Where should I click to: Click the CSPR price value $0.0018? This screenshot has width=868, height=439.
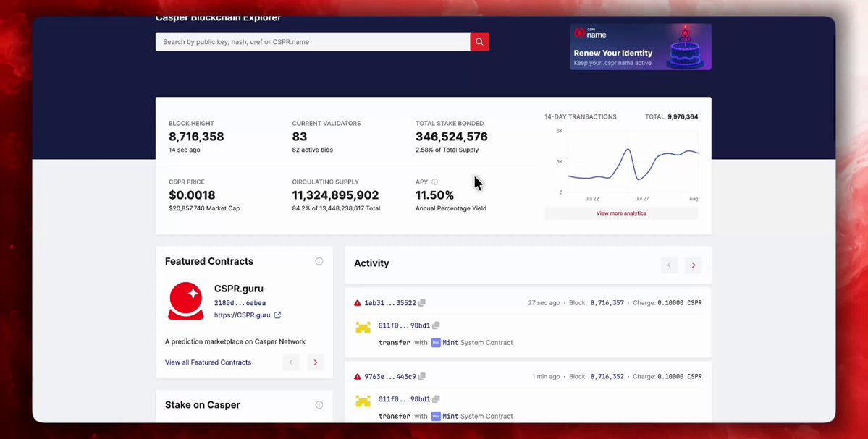(192, 195)
